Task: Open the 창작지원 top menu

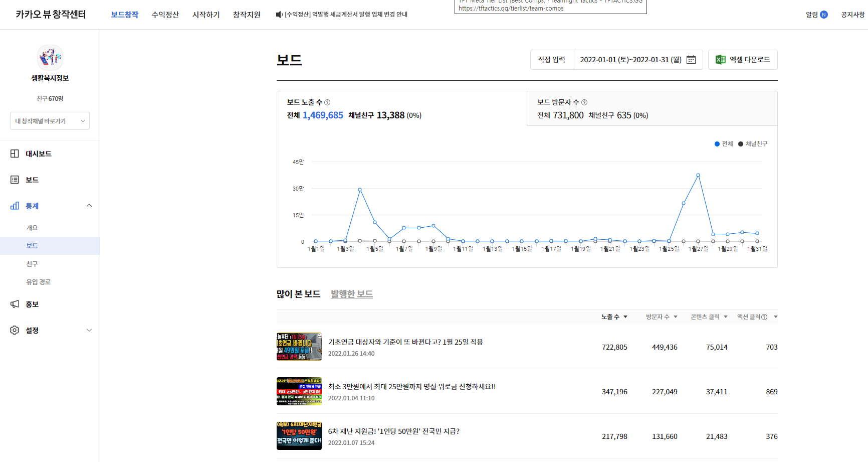Action: click(x=247, y=15)
